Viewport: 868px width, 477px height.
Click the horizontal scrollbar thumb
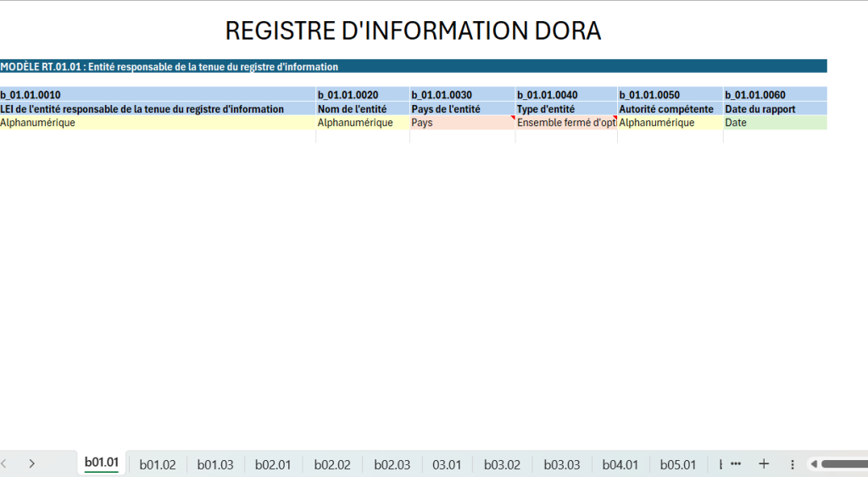point(844,464)
